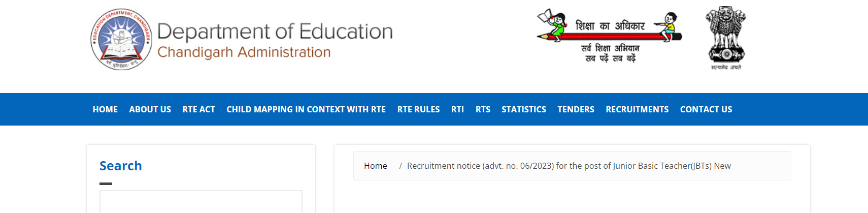Open RTE RULES from navigation bar
This screenshot has height=213, width=868.
[418, 109]
